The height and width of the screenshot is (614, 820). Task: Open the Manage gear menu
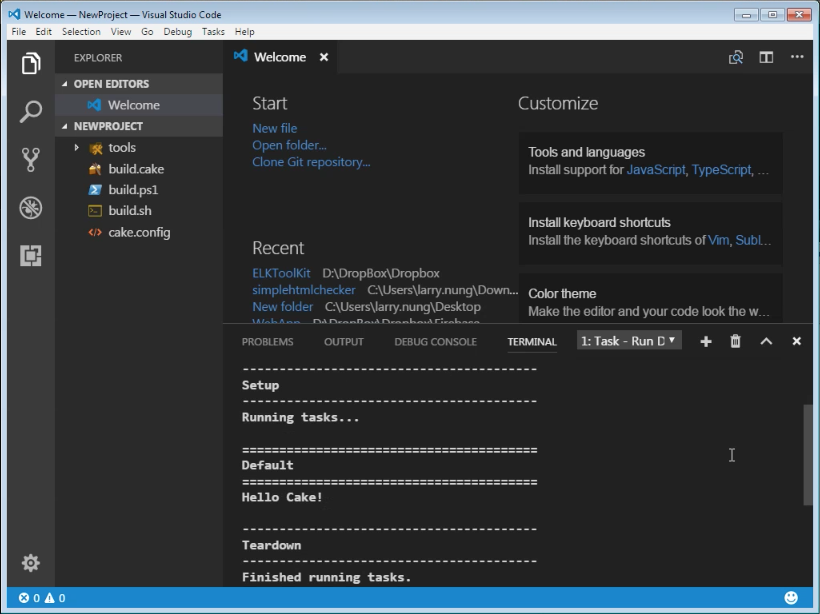(x=31, y=563)
